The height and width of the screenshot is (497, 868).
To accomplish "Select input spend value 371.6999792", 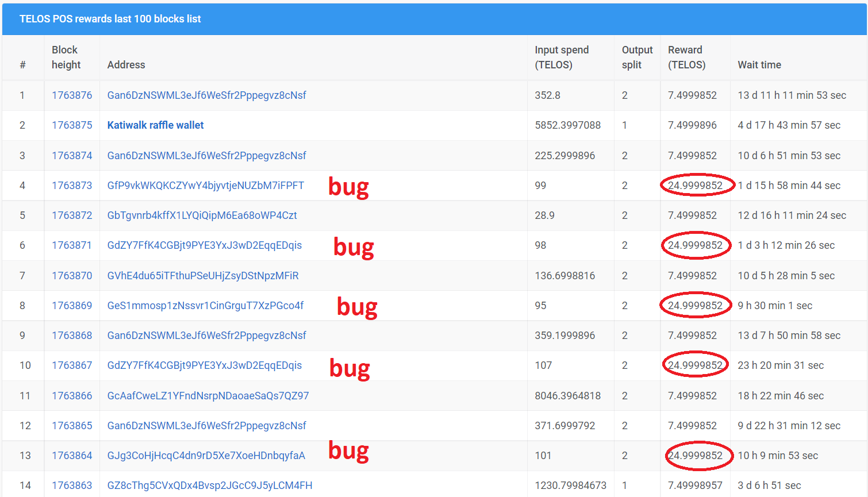I will pyautogui.click(x=565, y=426).
